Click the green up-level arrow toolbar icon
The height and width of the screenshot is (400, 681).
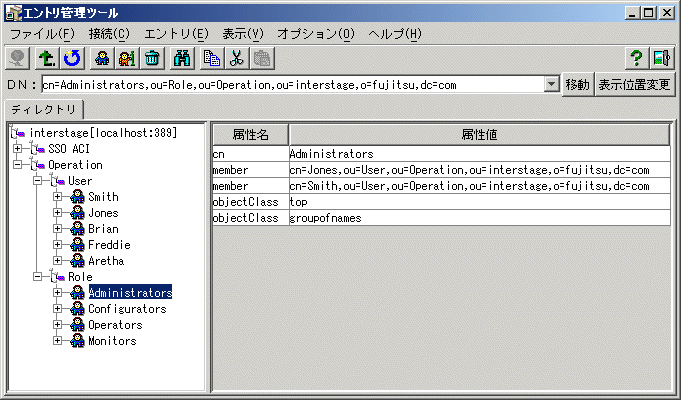click(47, 58)
